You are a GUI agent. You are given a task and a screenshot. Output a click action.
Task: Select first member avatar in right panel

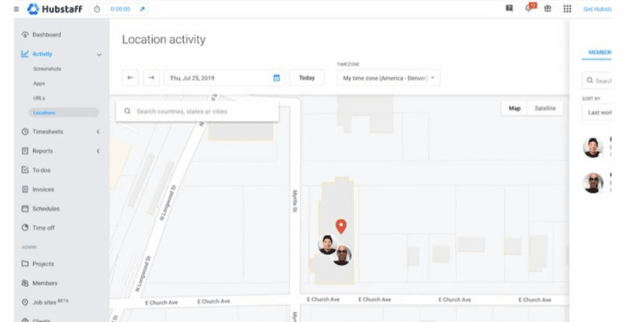pyautogui.click(x=593, y=148)
